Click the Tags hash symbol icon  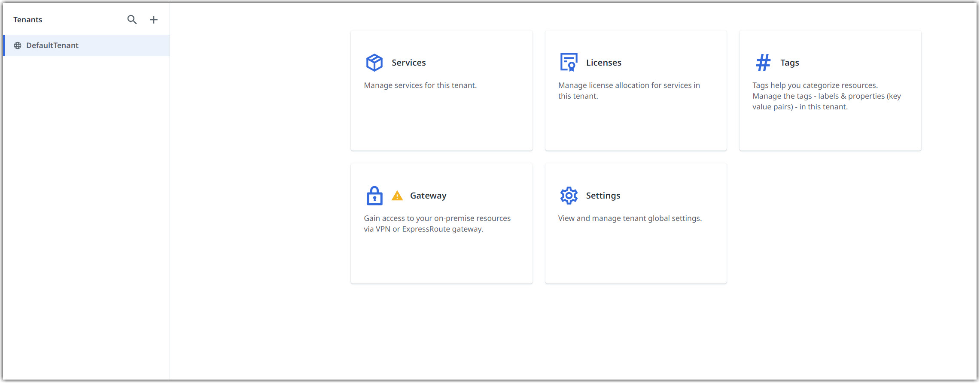coord(763,63)
